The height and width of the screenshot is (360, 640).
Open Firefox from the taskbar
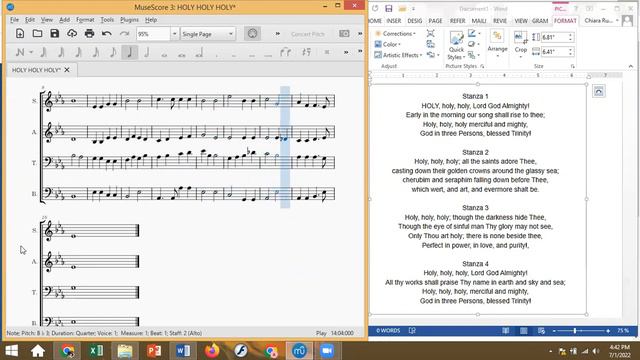coord(212,351)
